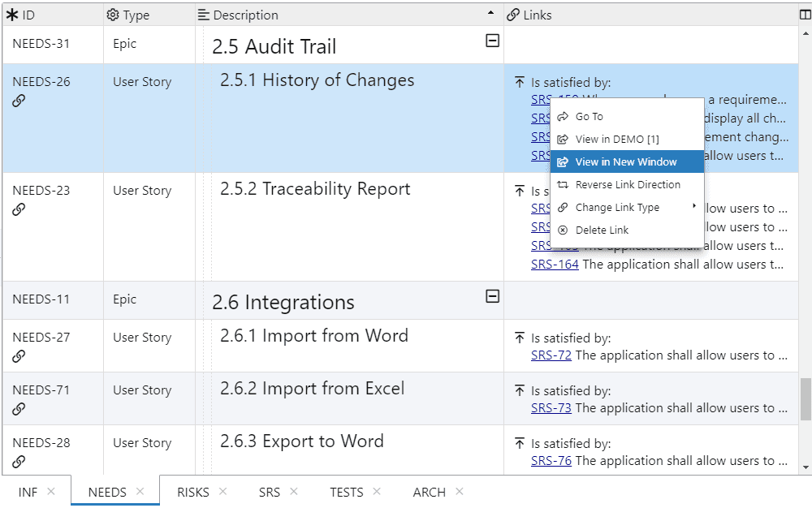Click the link icon under NEEDS-71

(x=19, y=409)
